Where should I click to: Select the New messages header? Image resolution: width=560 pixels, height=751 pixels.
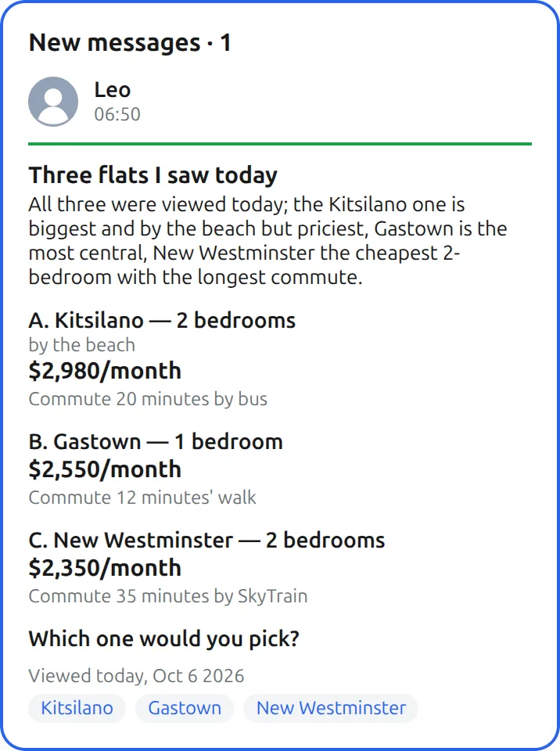click(x=130, y=42)
